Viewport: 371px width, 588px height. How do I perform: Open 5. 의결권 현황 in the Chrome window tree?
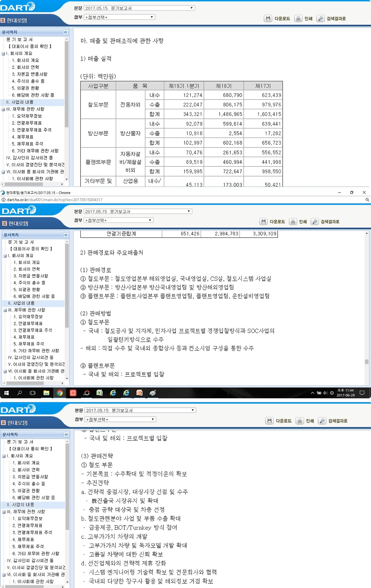pyautogui.click(x=27, y=290)
